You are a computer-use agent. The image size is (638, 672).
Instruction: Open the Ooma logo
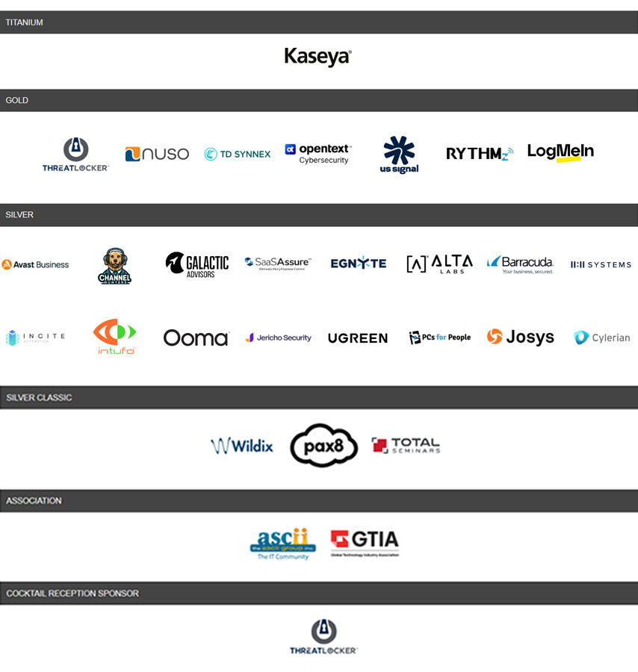pos(196,337)
